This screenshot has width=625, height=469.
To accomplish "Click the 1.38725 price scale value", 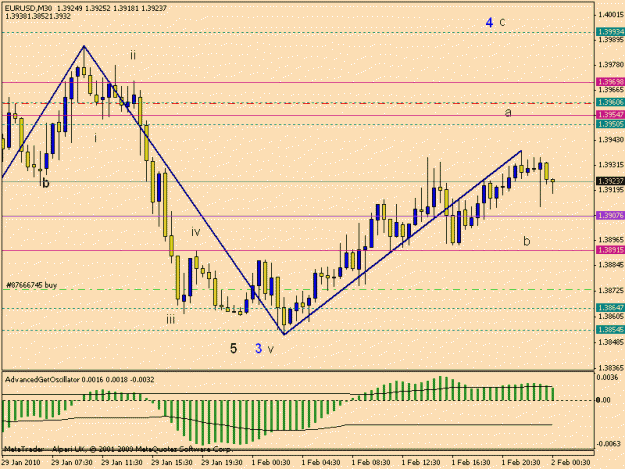I will (611, 291).
